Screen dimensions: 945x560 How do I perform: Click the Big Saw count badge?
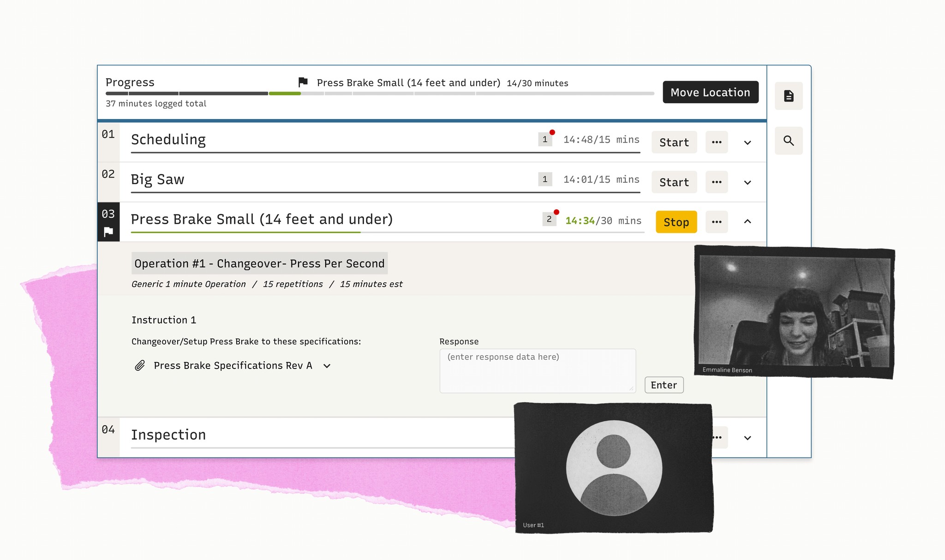point(545,179)
